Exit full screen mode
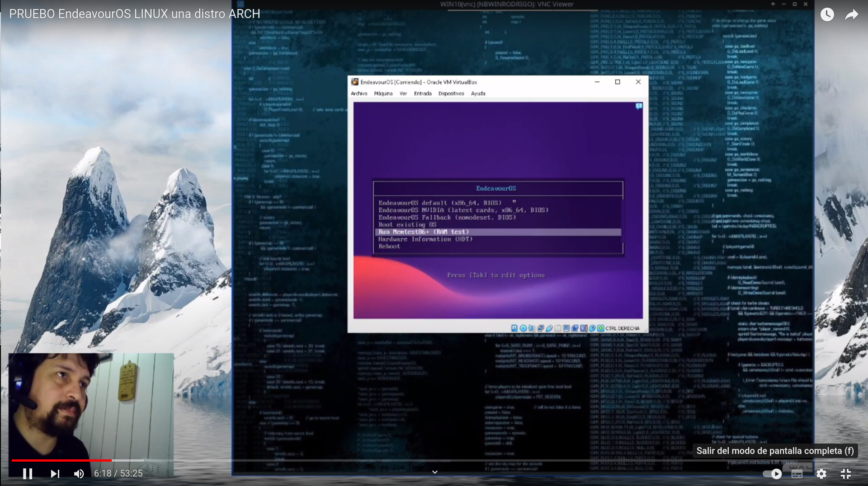The image size is (868, 486). [846, 473]
